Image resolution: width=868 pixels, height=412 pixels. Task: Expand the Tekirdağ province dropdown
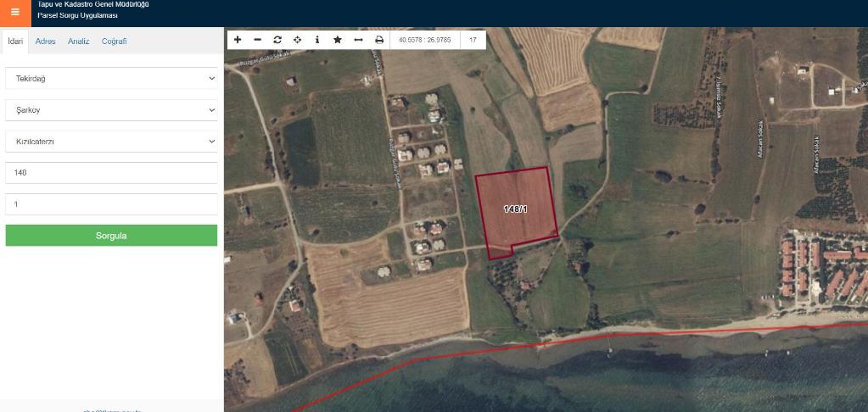tap(111, 78)
